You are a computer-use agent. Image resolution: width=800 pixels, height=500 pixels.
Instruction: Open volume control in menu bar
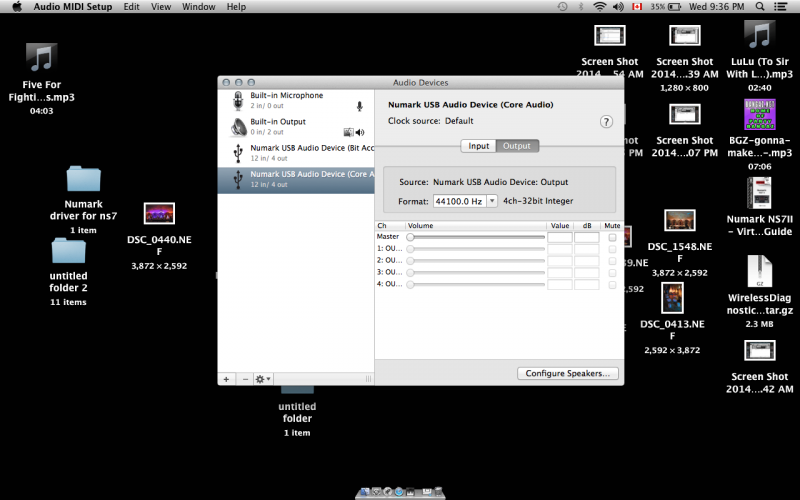click(x=618, y=7)
